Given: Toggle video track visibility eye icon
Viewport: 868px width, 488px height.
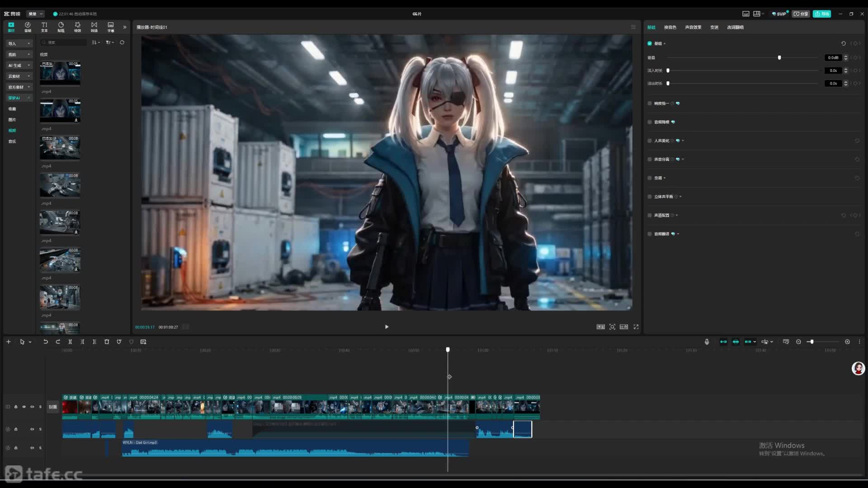Looking at the screenshot, I should pyautogui.click(x=24, y=407).
